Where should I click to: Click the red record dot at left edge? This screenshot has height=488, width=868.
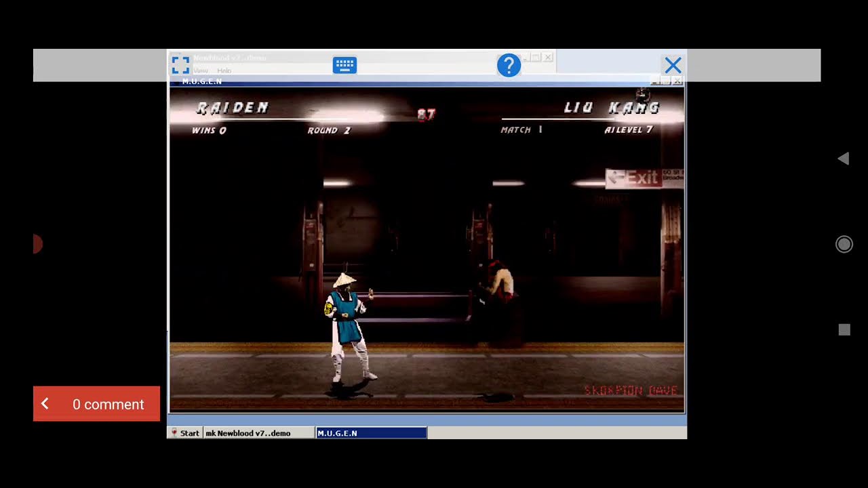(x=37, y=244)
